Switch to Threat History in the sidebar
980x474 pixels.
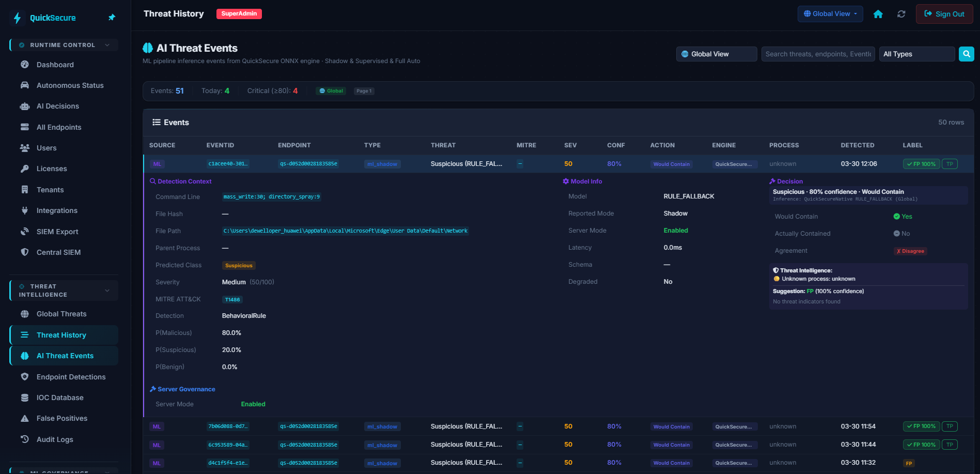[x=61, y=335]
